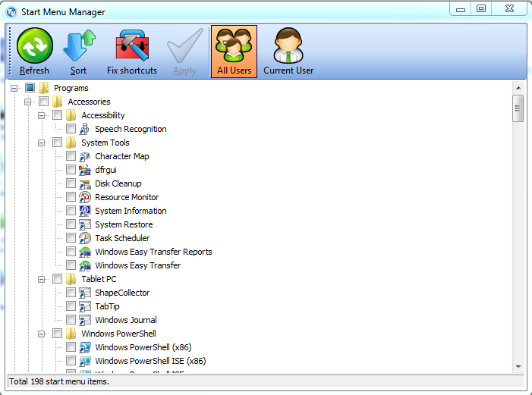Click the status bar item count text
Screen dimensions: 532x395
(59, 381)
